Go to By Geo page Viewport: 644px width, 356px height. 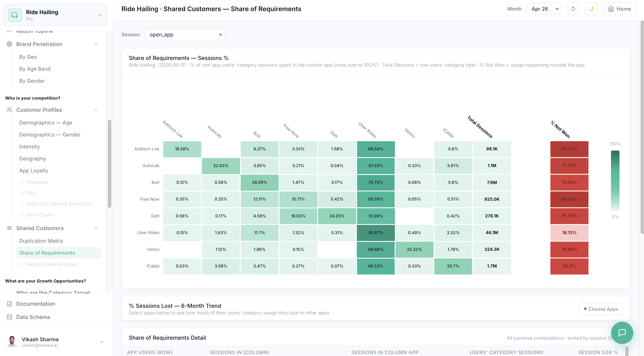pos(28,57)
